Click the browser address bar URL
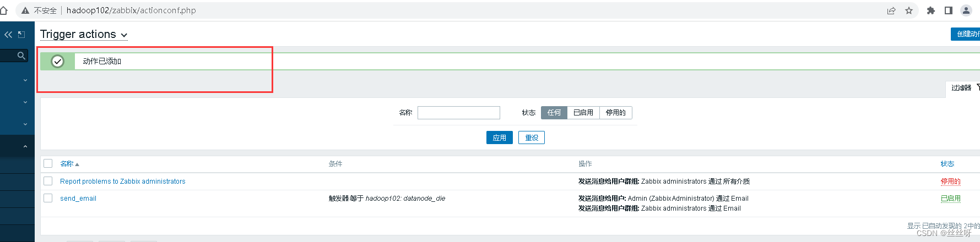 pyautogui.click(x=131, y=10)
